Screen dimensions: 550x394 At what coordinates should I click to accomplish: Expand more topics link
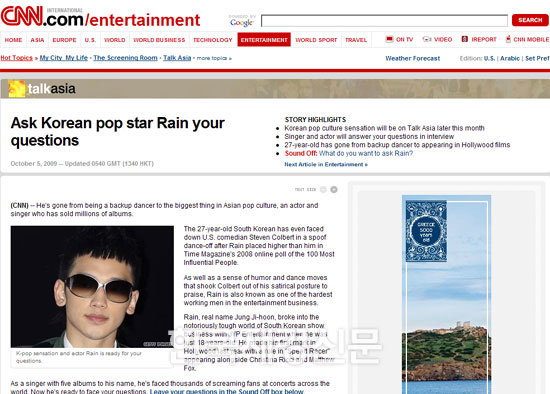[214, 58]
